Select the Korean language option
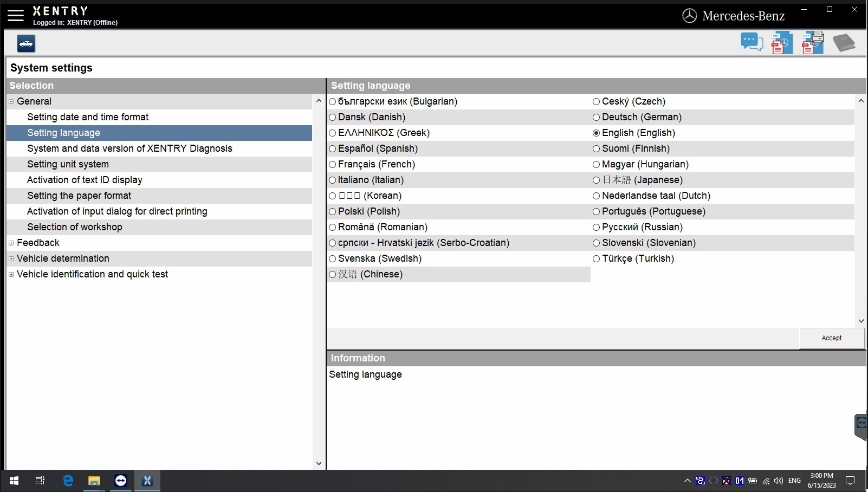 [333, 196]
